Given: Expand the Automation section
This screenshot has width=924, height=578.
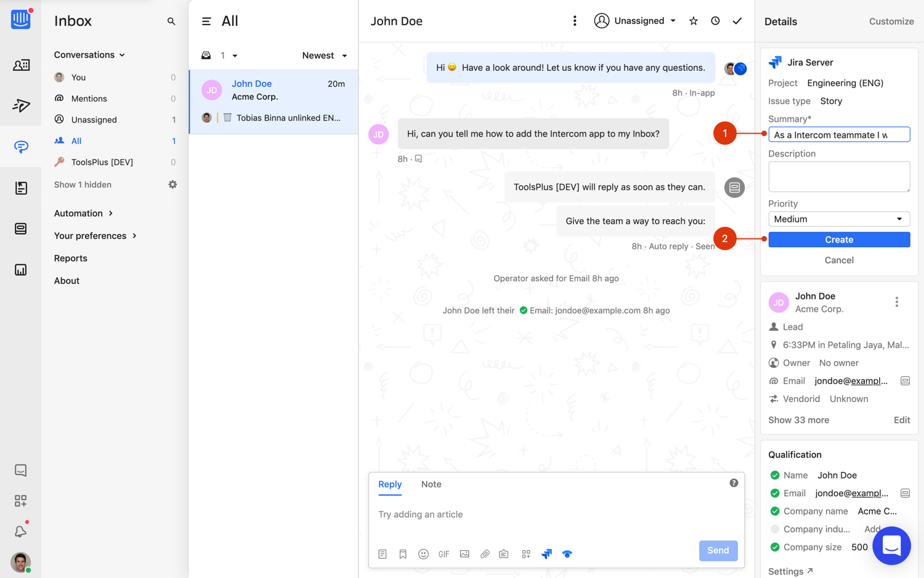Looking at the screenshot, I should (84, 213).
